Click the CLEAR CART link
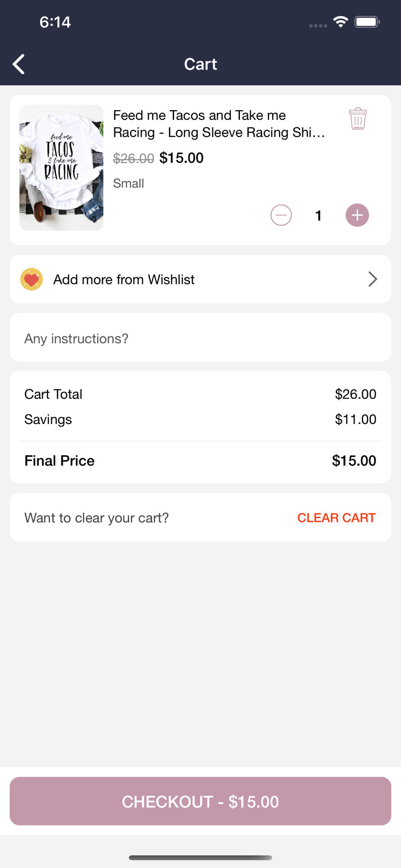This screenshot has height=868, width=401. point(336,518)
